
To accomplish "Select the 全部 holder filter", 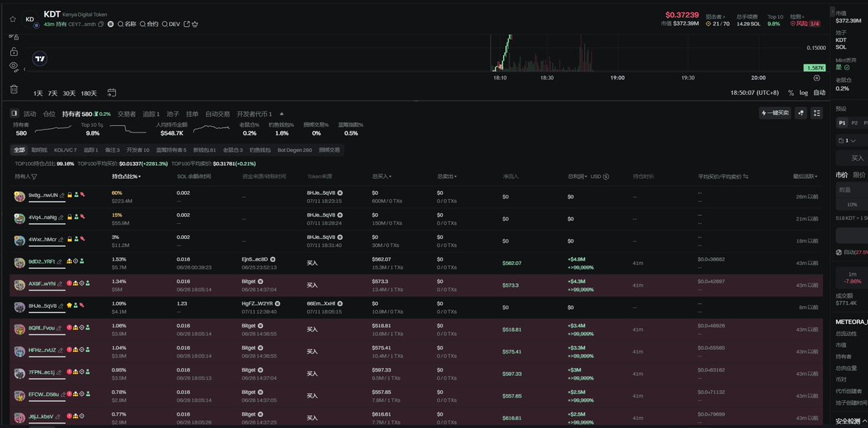I will click(x=20, y=150).
